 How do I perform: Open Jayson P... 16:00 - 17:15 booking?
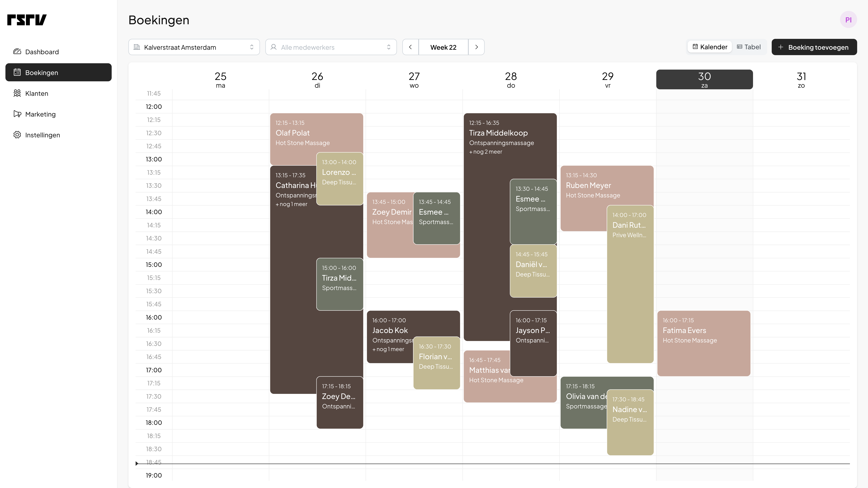pos(533,343)
